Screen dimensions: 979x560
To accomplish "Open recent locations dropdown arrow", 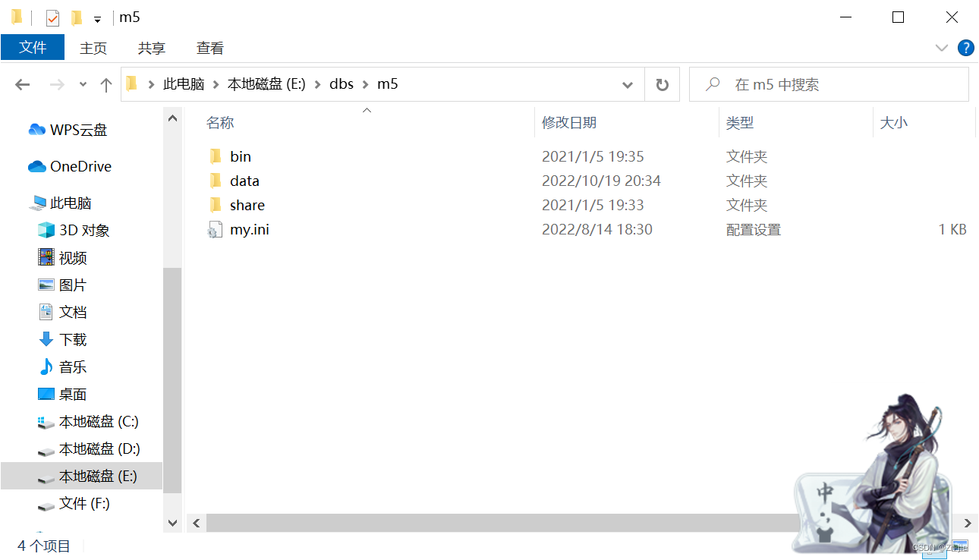I will 83,84.
